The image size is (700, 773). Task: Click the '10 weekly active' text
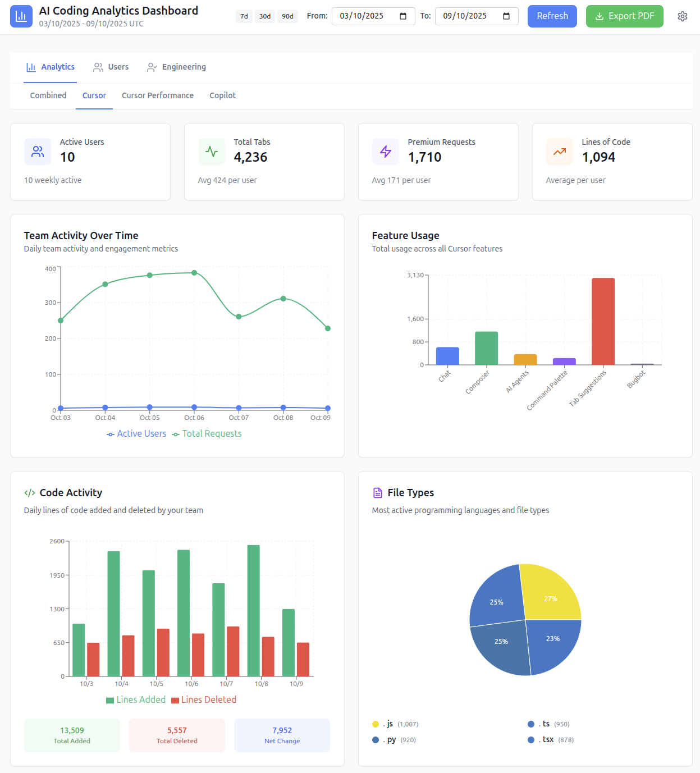53,180
